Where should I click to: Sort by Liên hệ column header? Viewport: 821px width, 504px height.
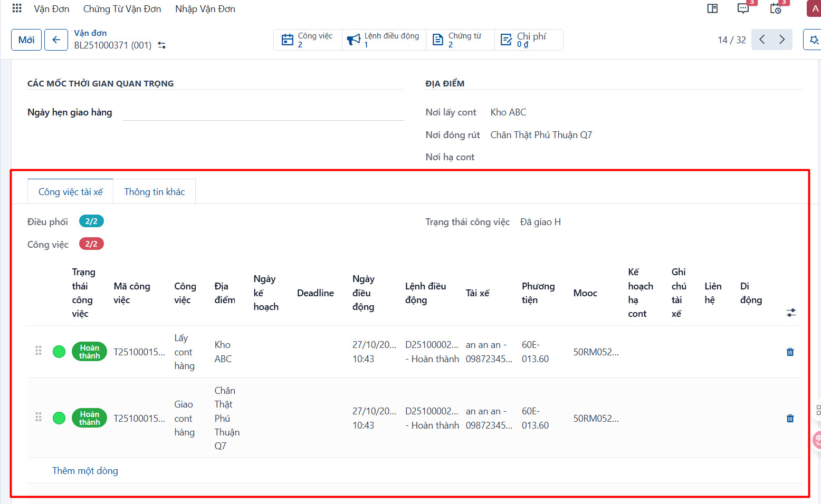pyautogui.click(x=713, y=293)
